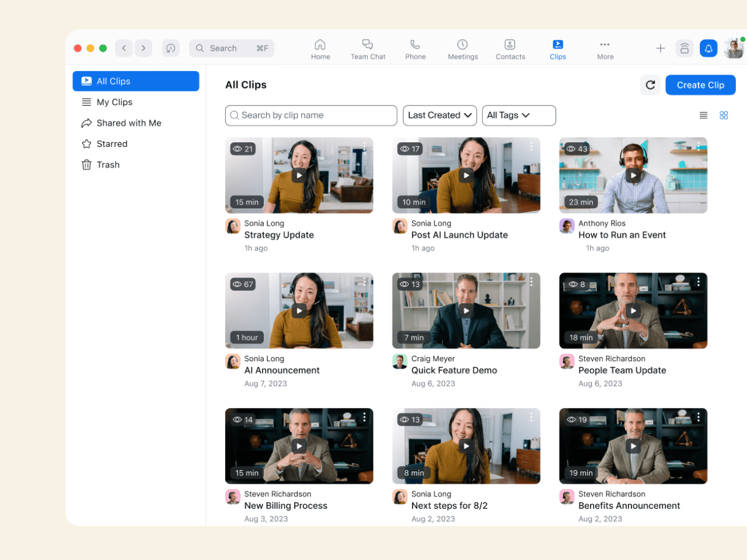Switch to grid view layout
Viewport: 747px width, 560px height.
[724, 116]
